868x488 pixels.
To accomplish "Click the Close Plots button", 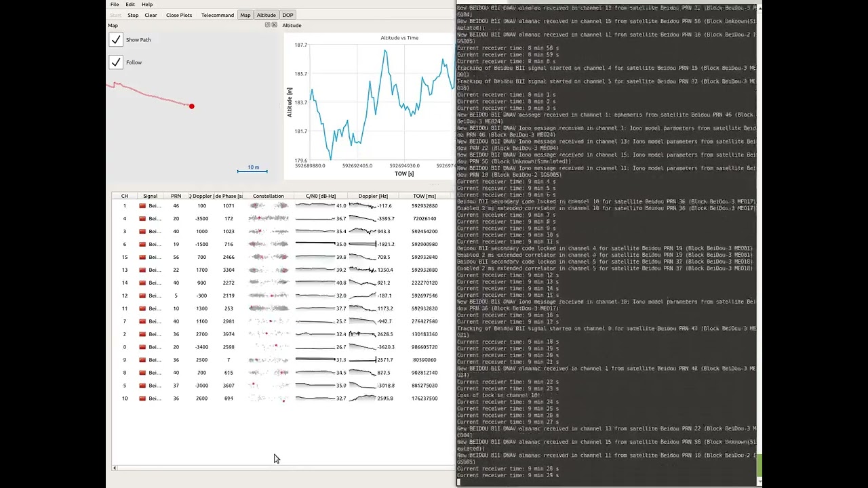I will pyautogui.click(x=179, y=15).
